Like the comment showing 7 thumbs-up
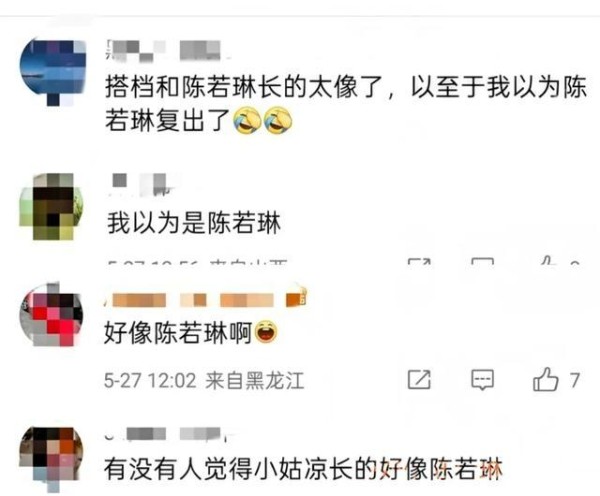600x496 pixels. click(x=545, y=379)
